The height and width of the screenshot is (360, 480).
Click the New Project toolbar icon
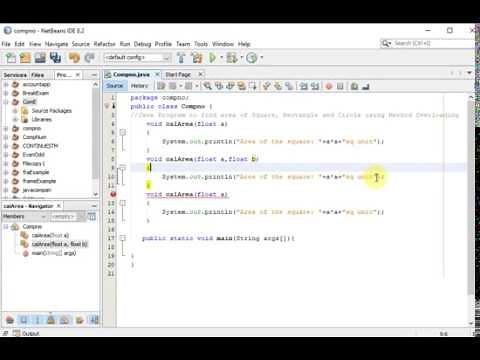click(25, 58)
